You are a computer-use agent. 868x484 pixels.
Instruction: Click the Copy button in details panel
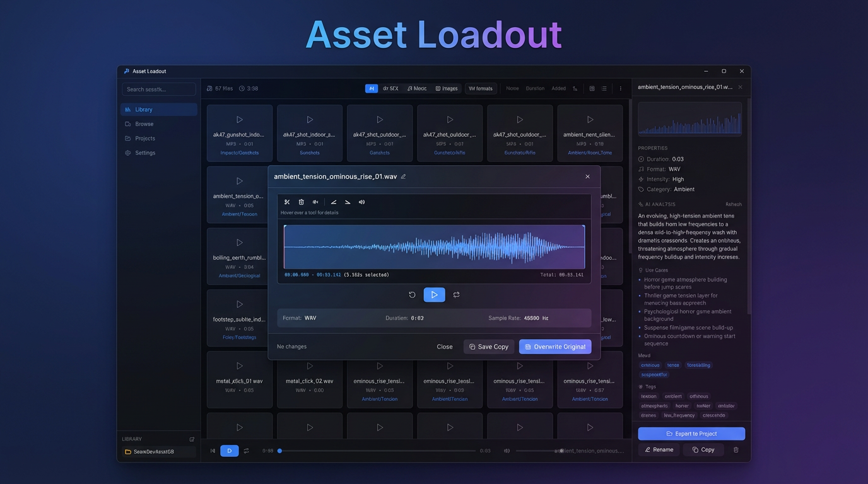(x=703, y=450)
